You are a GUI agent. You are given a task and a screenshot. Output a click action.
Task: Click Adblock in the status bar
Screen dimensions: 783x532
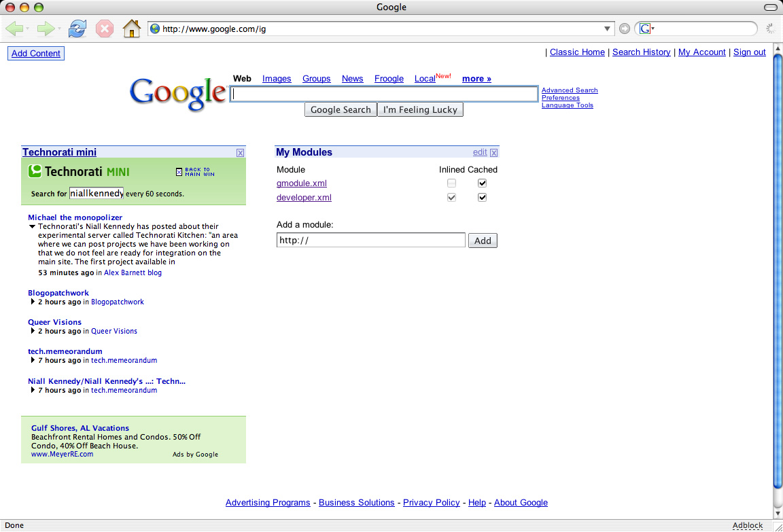tap(748, 525)
